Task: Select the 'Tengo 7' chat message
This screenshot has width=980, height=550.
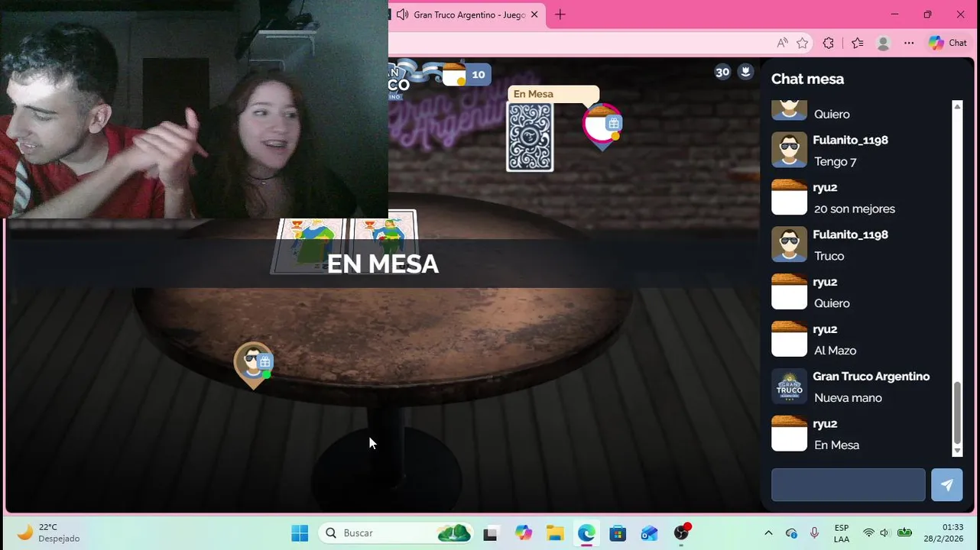Action: tap(835, 162)
